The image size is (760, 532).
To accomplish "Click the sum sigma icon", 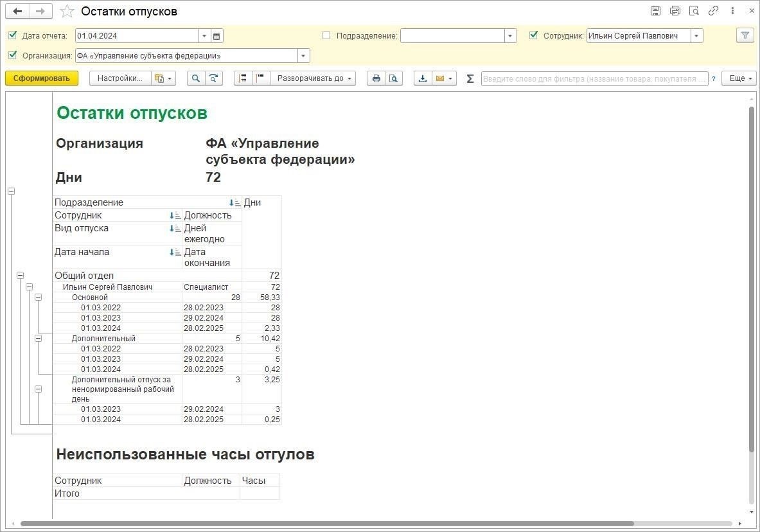I will coord(470,78).
